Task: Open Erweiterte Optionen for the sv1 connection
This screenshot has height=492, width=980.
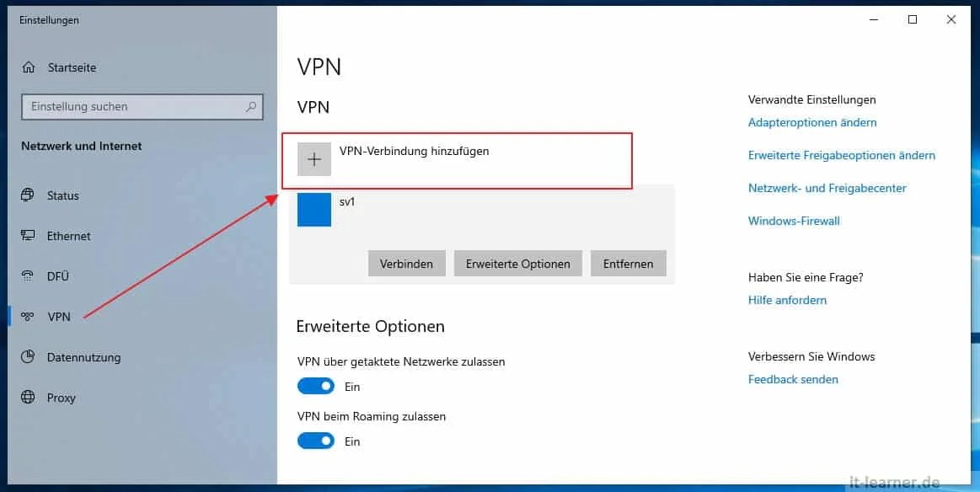Action: [517, 263]
